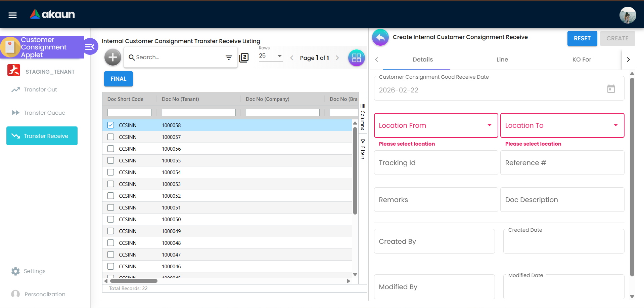This screenshot has width=644, height=308.
Task: Open the Filters side panel
Action: [x=363, y=149]
